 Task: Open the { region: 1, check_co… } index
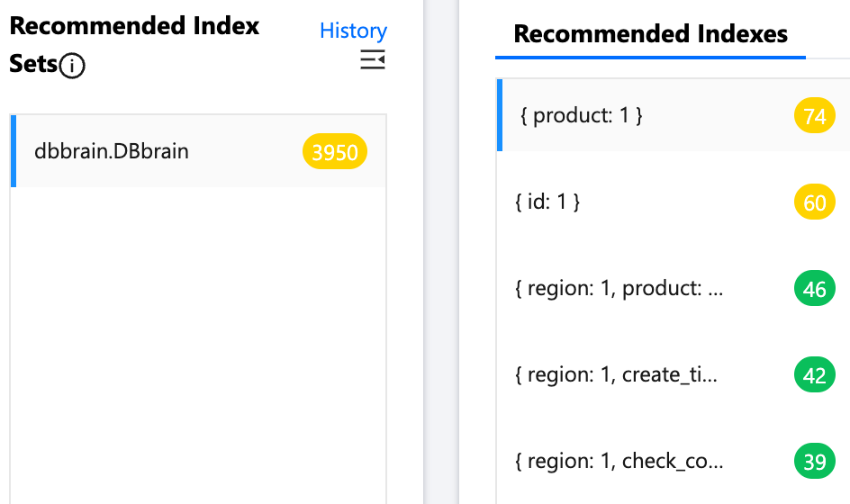[x=619, y=461]
